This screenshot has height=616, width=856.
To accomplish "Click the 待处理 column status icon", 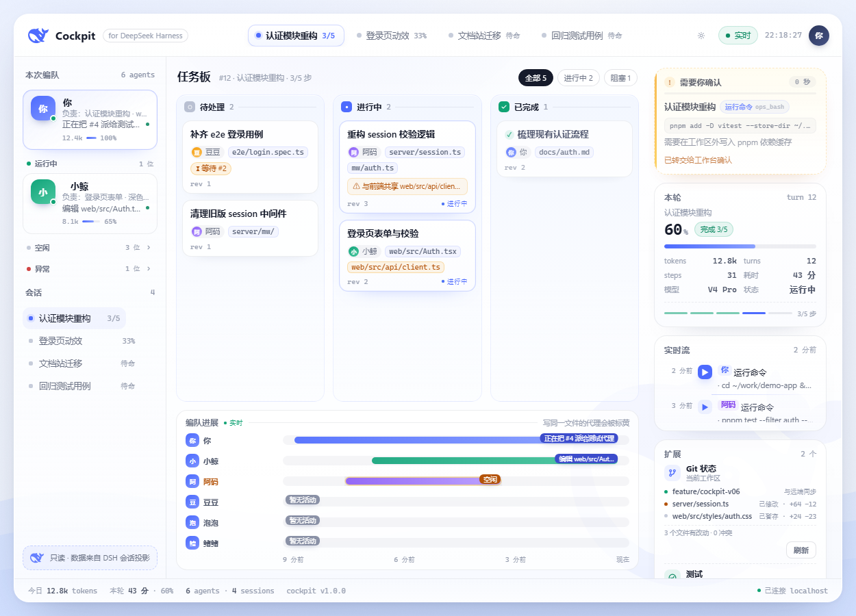I will 190,107.
